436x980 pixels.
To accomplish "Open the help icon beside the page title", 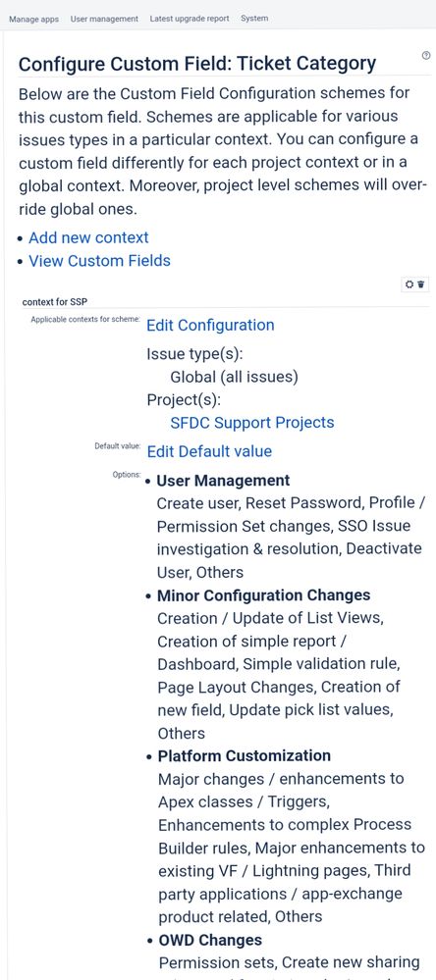I will click(426, 56).
